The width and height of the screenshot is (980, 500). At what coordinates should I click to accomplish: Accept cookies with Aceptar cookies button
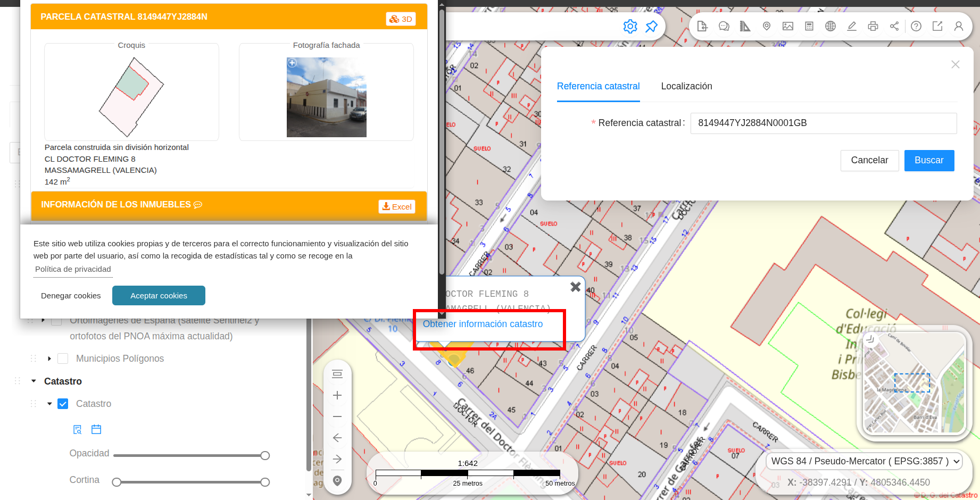[x=159, y=296]
